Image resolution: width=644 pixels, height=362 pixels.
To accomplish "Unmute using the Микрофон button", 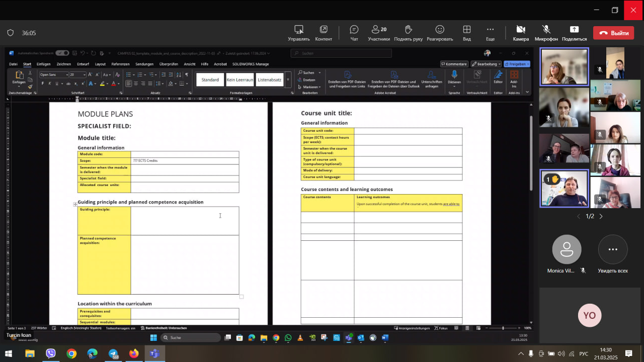I will [546, 33].
